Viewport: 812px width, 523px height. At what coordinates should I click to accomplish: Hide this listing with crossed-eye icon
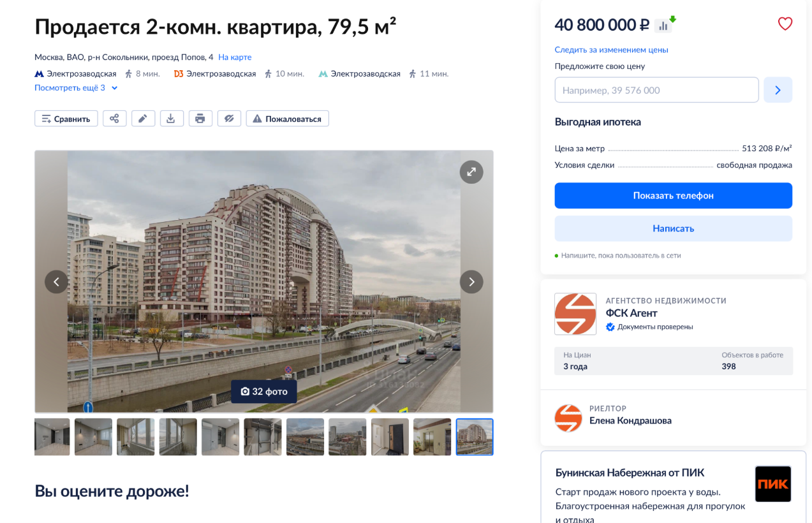point(229,119)
